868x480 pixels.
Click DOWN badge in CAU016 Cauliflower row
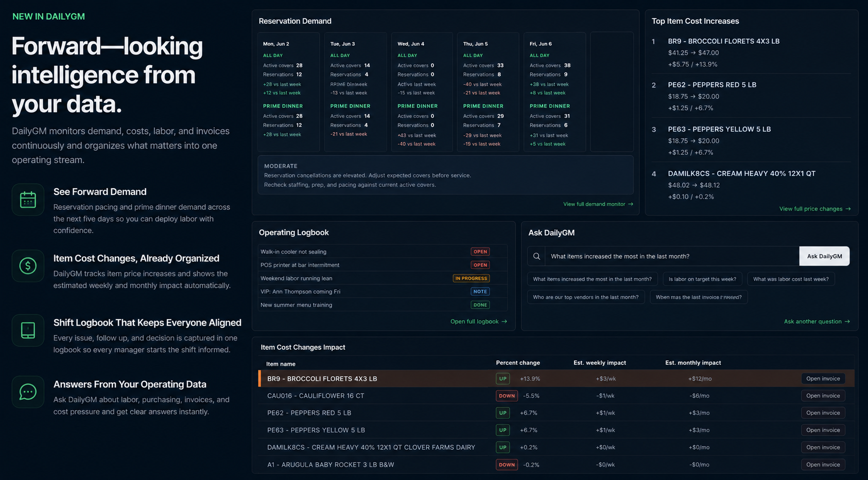507,396
